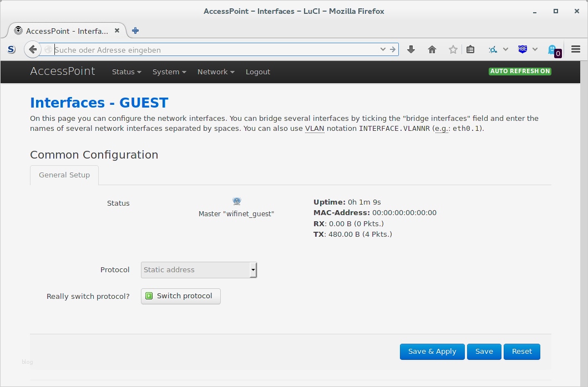
Task: Switch to the General Setup tab
Action: click(64, 175)
